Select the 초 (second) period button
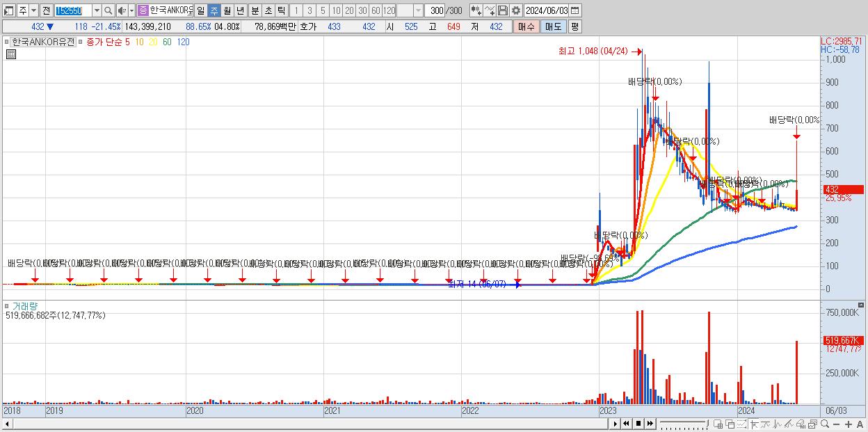This screenshot has height=432, width=868. click(x=268, y=10)
